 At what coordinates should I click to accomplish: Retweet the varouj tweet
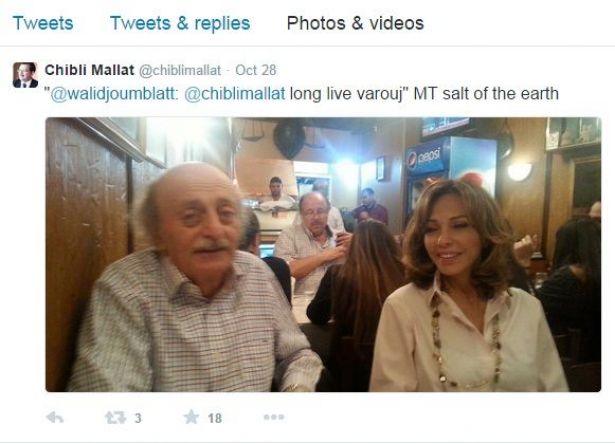coord(115,418)
